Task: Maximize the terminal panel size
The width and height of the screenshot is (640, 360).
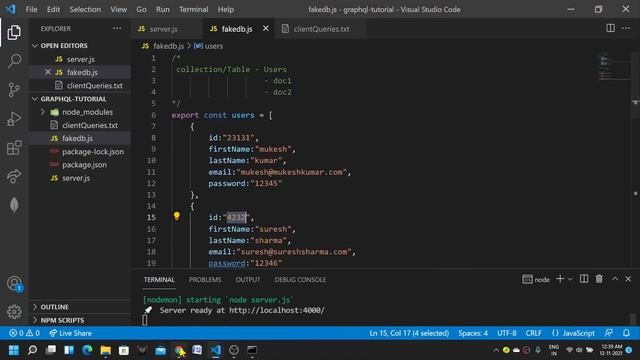Action: tap(615, 279)
